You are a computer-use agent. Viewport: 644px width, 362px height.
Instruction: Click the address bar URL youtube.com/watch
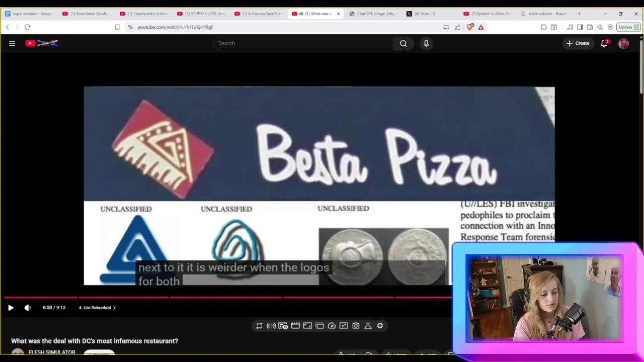pos(176,27)
